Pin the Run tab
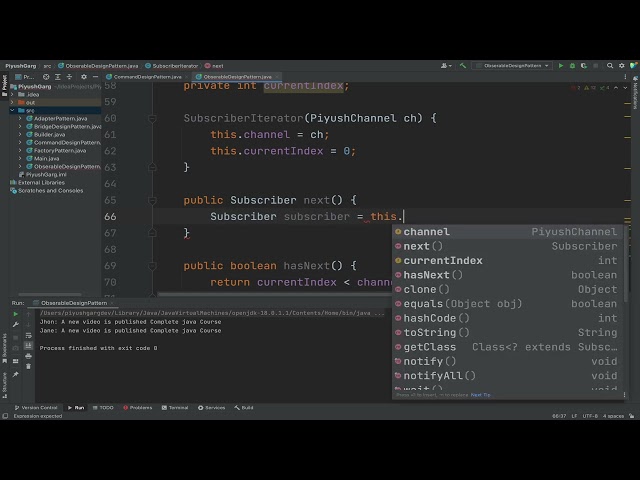Image resolution: width=640 pixels, height=480 pixels. 16,374
